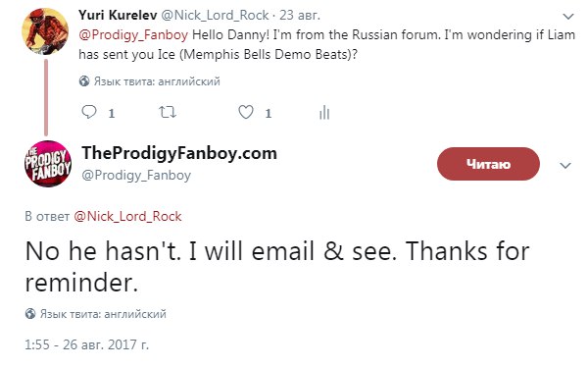Image resolution: width=588 pixels, height=368 pixels.
Task: Open @Nick_Lord_Rock link in reply line
Action: click(x=127, y=216)
